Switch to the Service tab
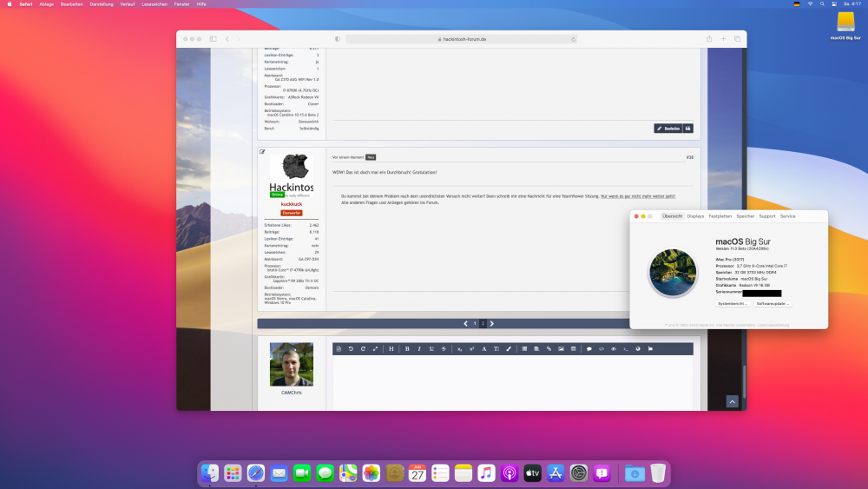The image size is (868, 489). click(x=788, y=216)
